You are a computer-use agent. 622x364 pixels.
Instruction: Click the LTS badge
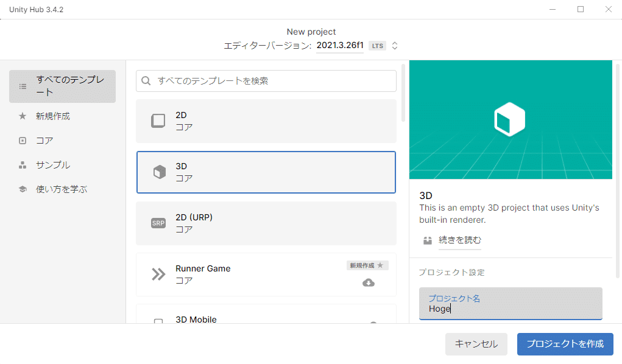click(378, 46)
